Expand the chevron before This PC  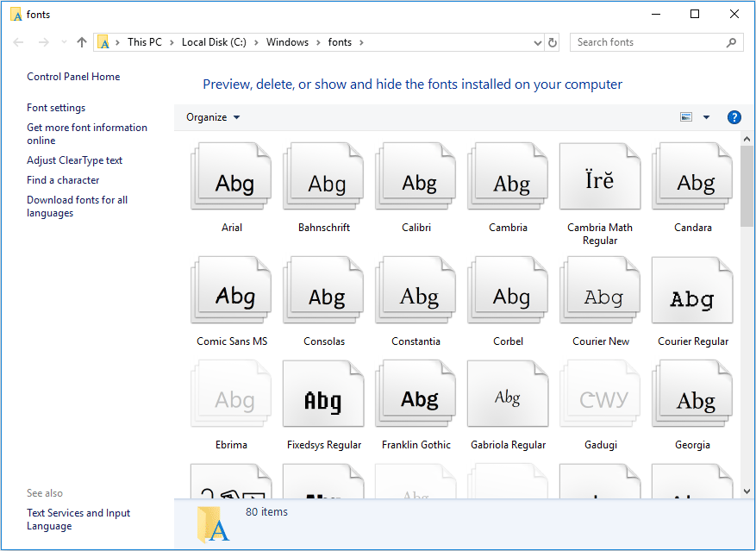pos(117,42)
